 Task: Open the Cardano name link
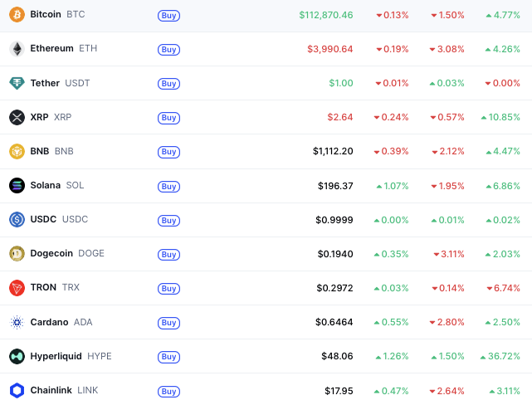[49, 322]
